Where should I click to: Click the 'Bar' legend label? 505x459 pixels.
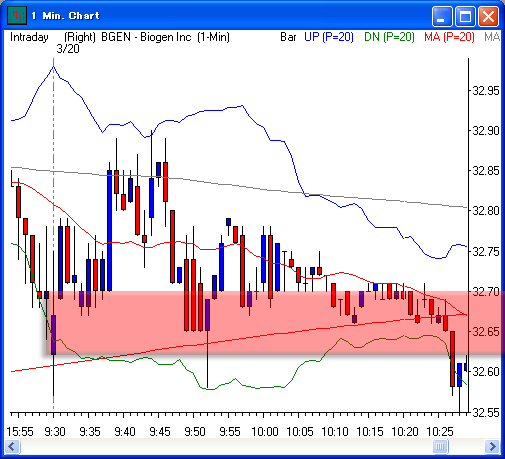pyautogui.click(x=288, y=37)
